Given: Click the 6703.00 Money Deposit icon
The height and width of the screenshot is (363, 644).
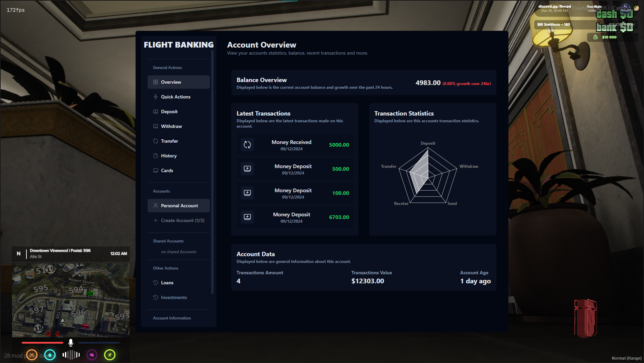Looking at the screenshot, I should tap(247, 217).
